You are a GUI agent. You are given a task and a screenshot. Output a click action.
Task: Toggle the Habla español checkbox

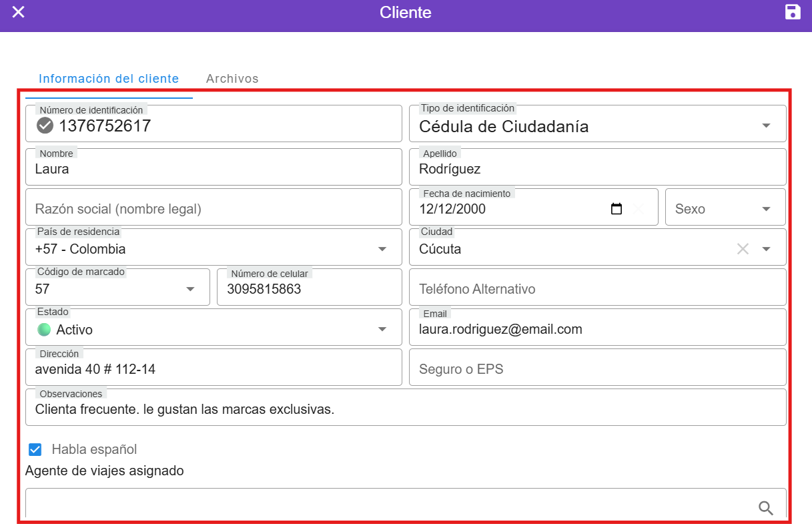point(35,449)
